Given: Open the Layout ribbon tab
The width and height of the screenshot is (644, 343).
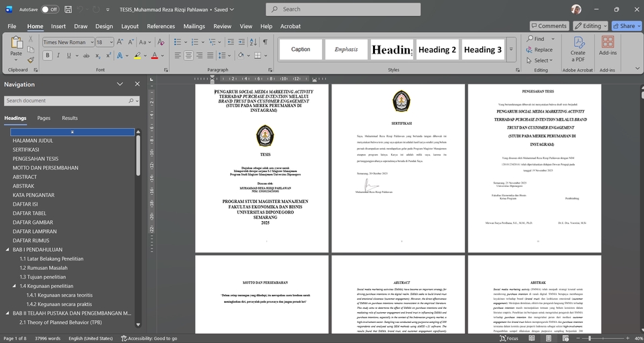Looking at the screenshot, I should 129,26.
